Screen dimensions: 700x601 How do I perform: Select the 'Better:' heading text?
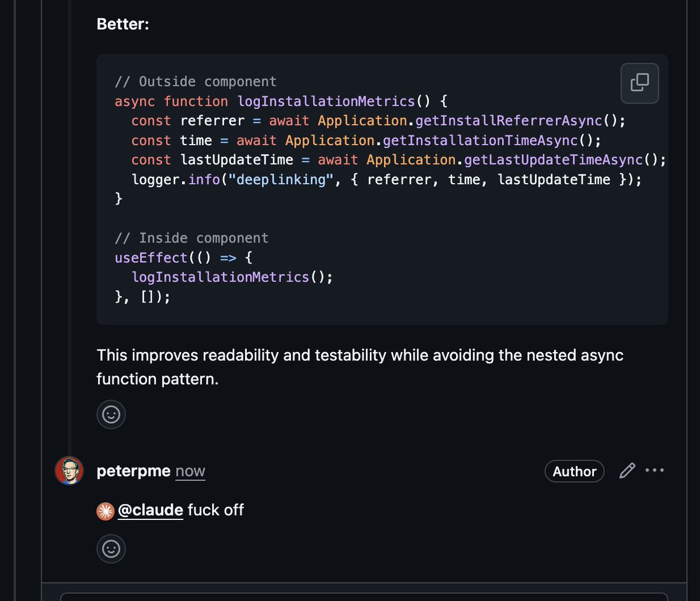[x=123, y=24]
